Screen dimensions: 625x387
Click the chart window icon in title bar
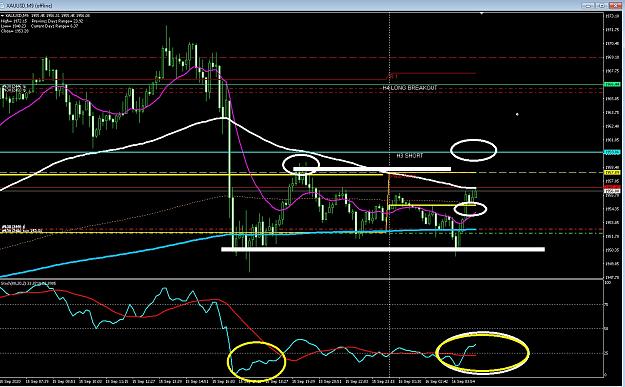3,6
